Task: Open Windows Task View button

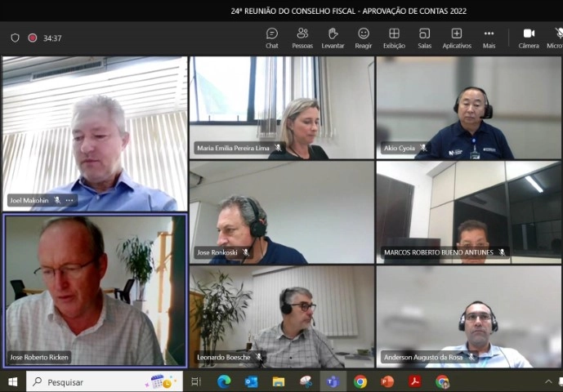Action: 196,382
